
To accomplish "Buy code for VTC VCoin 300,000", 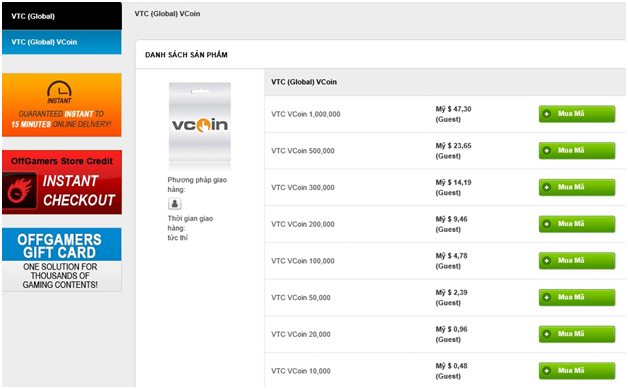I will [x=577, y=187].
